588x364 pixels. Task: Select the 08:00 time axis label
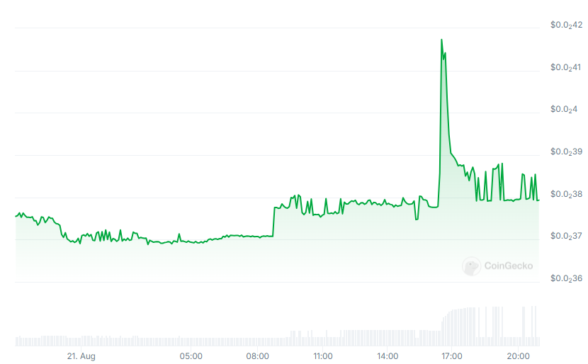257,356
